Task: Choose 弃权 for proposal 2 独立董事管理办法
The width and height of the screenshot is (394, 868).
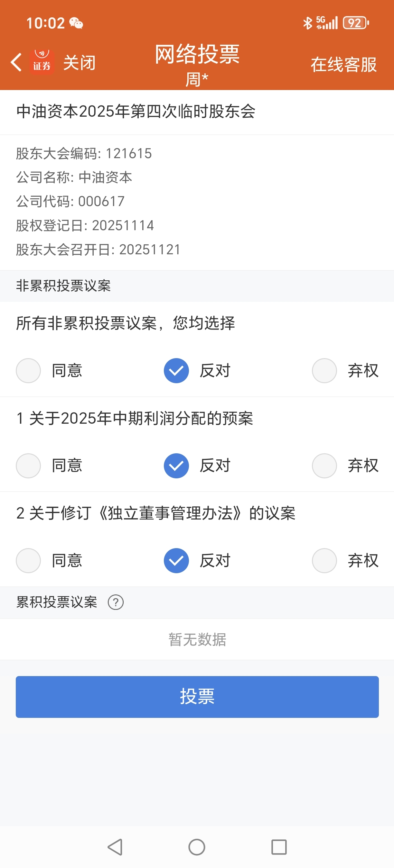Action: (324, 561)
